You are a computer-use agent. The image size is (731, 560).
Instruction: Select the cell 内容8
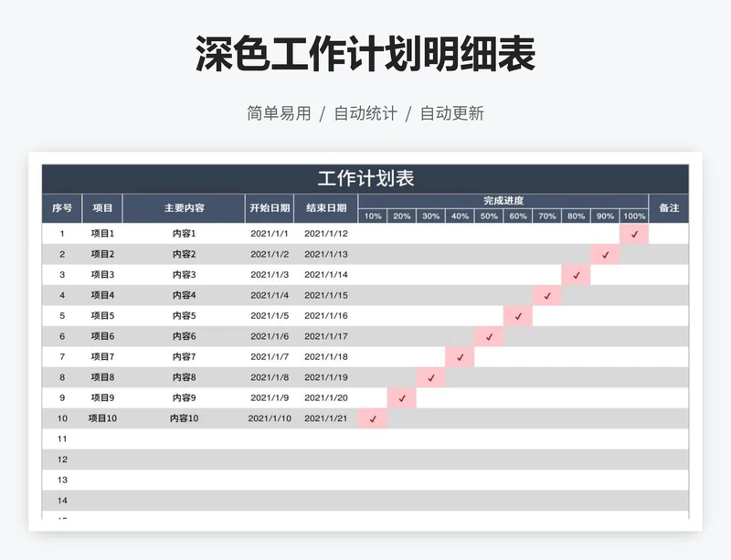(x=184, y=377)
